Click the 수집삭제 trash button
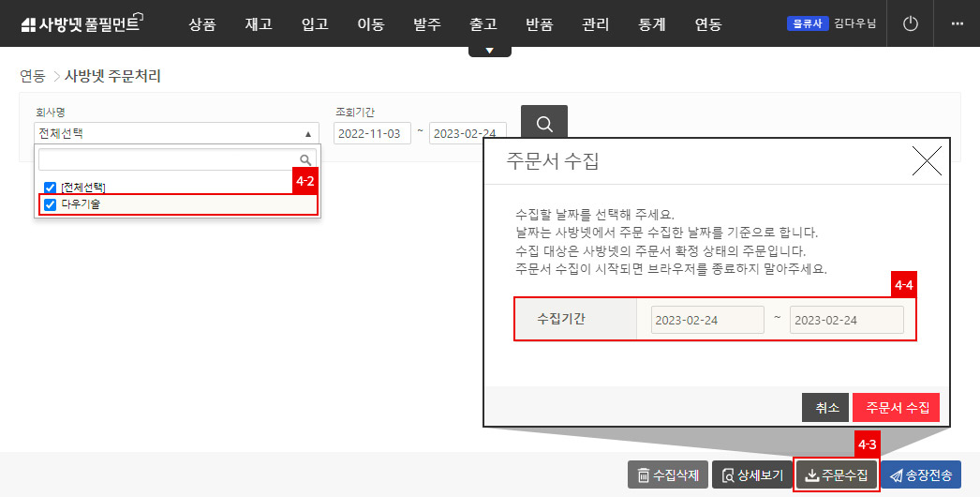The height and width of the screenshot is (497, 980). (x=667, y=475)
